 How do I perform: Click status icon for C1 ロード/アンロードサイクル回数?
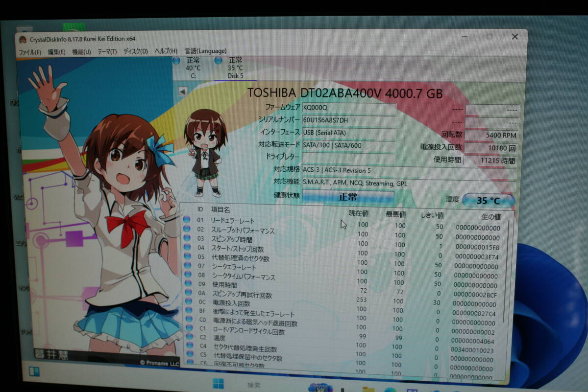coord(189,328)
